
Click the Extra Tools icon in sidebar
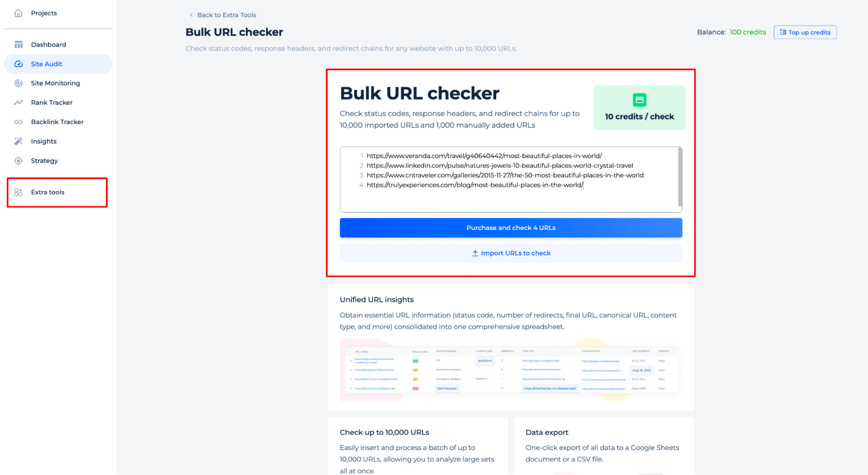click(x=17, y=193)
